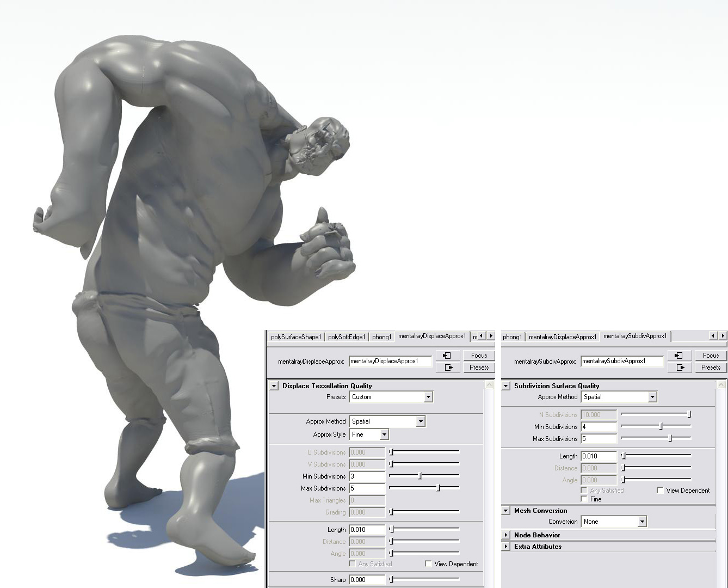
Task: Select mentalrayDisplaceApprox1 tab in right panel
Action: (x=563, y=337)
